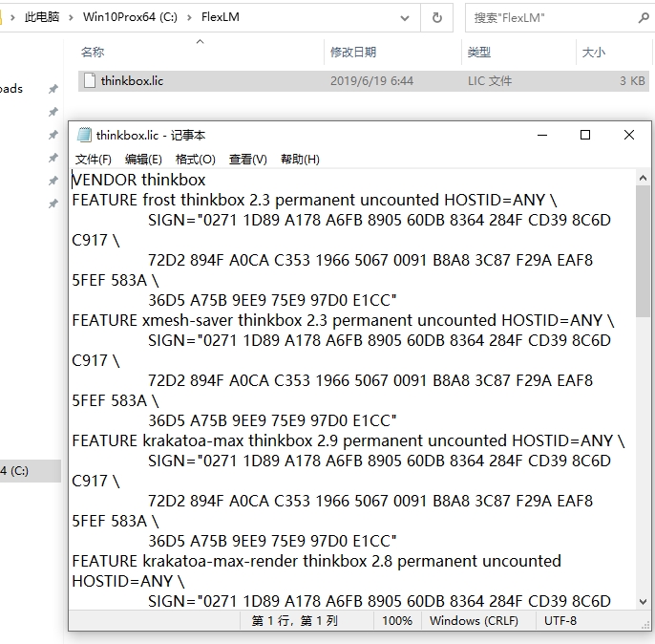655x644 pixels.
Task: Open the address bar history dropdown
Action: 405,18
